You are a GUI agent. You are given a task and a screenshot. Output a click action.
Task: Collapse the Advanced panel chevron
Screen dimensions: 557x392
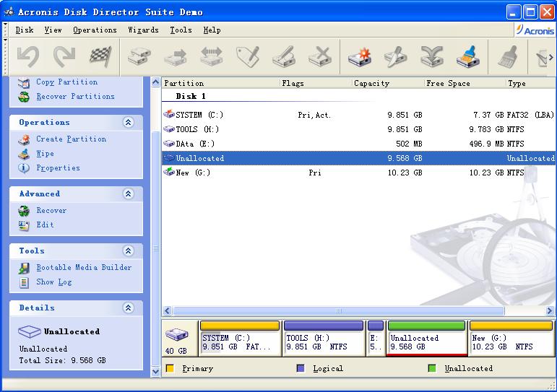pos(129,194)
